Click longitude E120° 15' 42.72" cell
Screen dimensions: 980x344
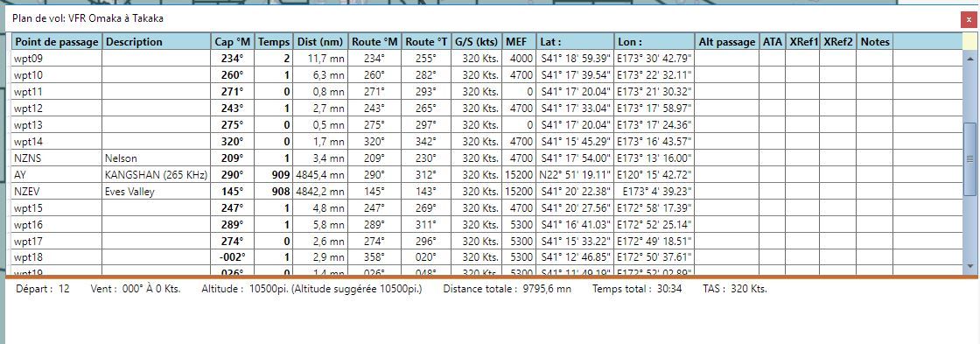(x=654, y=174)
